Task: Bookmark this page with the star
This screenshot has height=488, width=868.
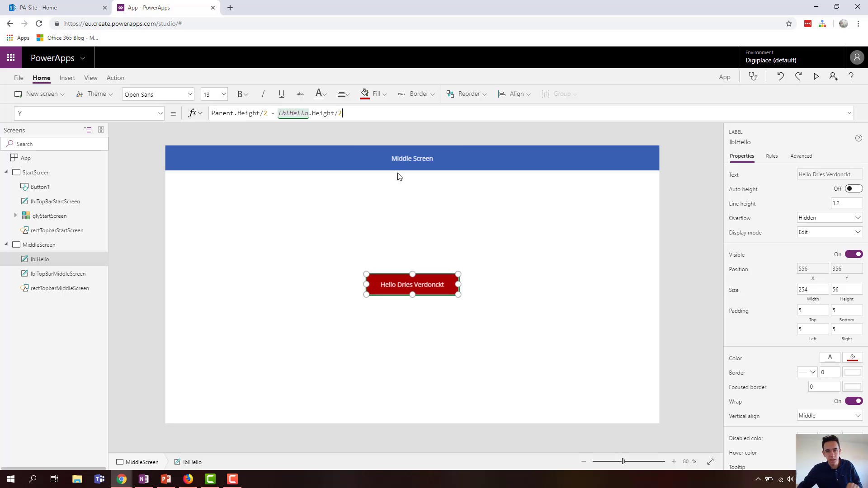Action: 789,23
